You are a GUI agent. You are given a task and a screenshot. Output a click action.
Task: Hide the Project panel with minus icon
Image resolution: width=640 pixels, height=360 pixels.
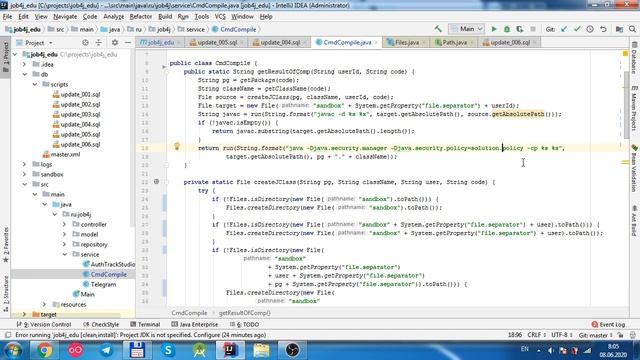pyautogui.click(x=128, y=42)
